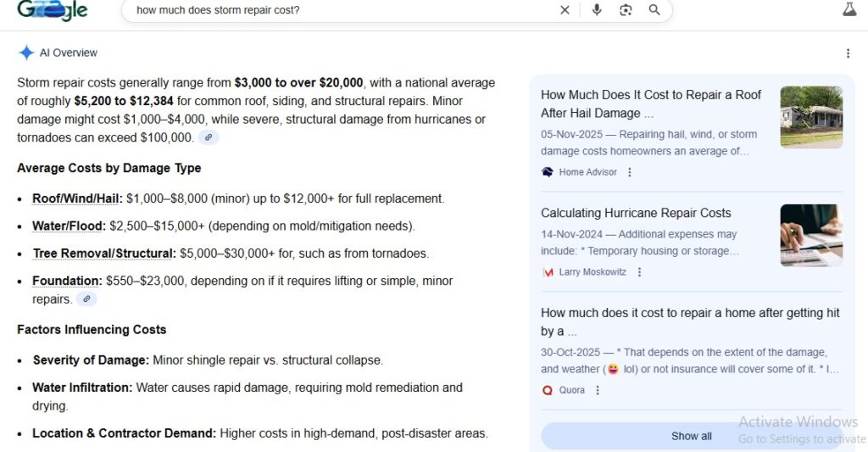The height and width of the screenshot is (452, 868).
Task: Open the hurricane repair calculator thumbnail
Action: [811, 236]
